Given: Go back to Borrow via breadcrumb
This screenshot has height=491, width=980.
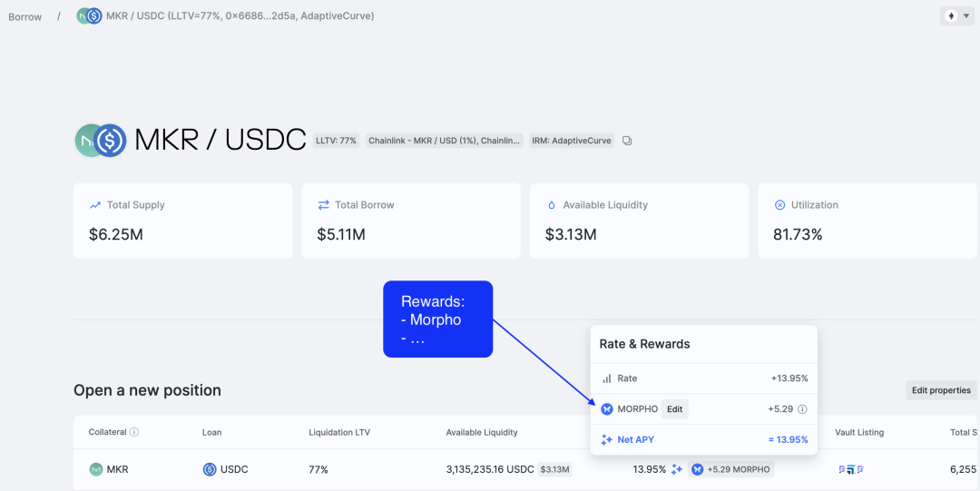Looking at the screenshot, I should point(25,16).
